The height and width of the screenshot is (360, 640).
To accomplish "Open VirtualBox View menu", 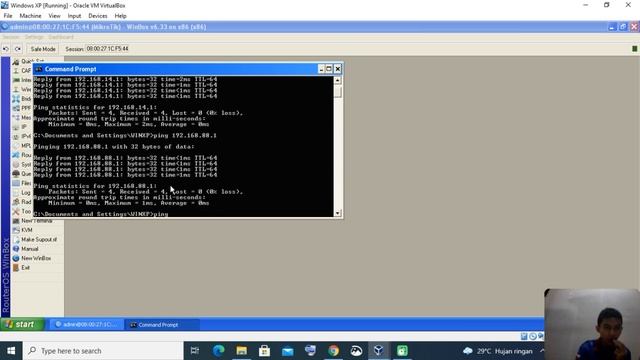I will [x=54, y=16].
